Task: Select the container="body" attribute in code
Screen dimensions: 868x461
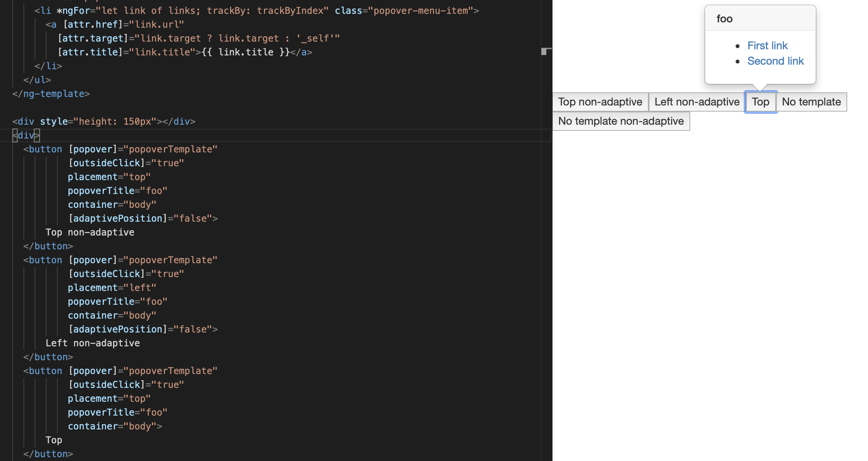Action: (x=112, y=204)
